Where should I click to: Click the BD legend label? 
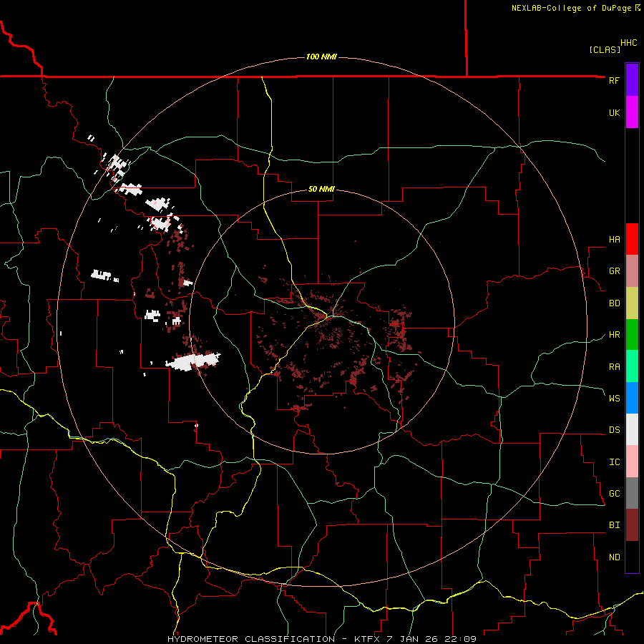[x=614, y=303]
